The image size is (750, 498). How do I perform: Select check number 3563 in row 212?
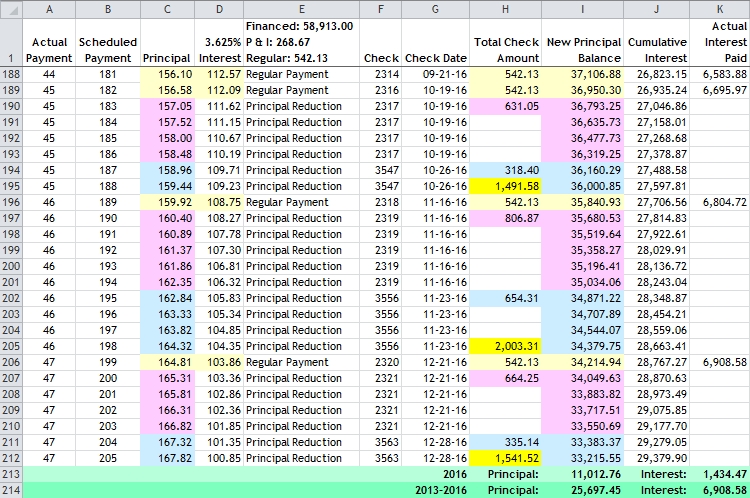pyautogui.click(x=381, y=458)
